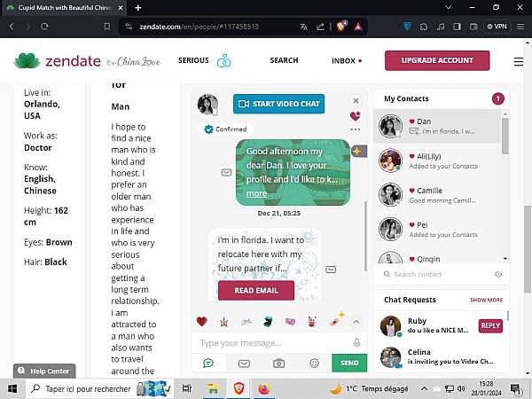Click the wedding rings icon
Screen dimensions: 532x399
click(224, 60)
